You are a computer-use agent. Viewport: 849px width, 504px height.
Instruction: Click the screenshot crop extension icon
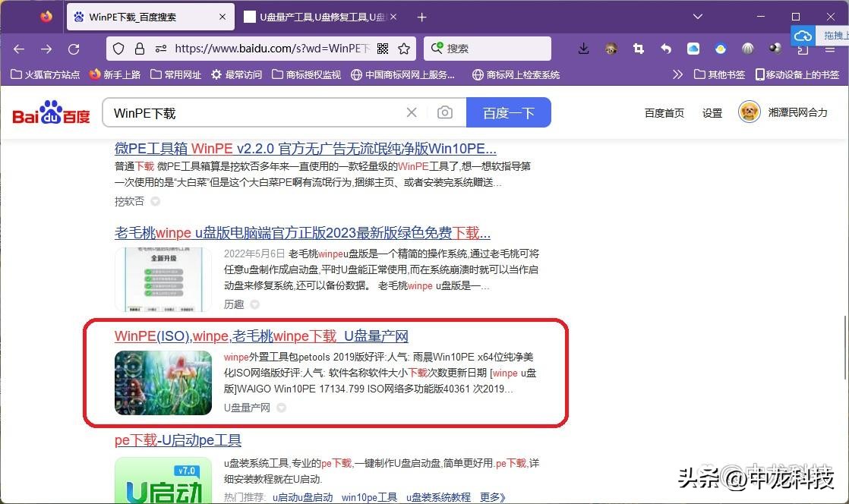tap(638, 49)
